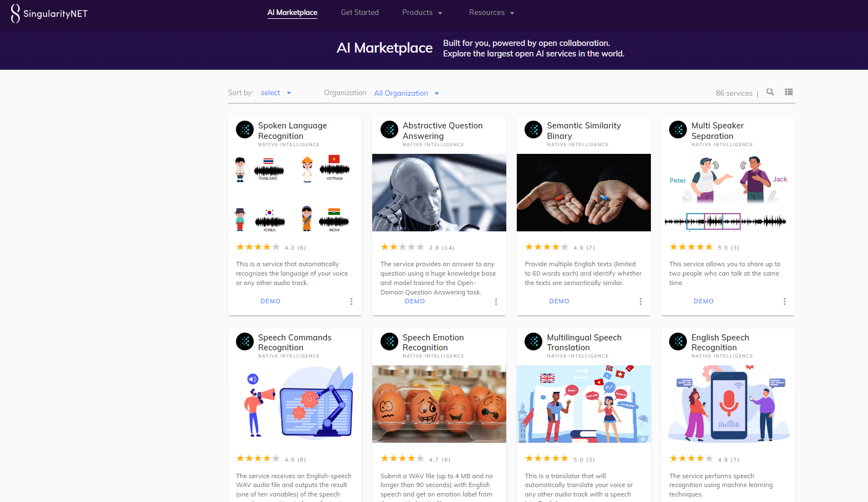Open the All Organization filter dropdown

(x=407, y=93)
